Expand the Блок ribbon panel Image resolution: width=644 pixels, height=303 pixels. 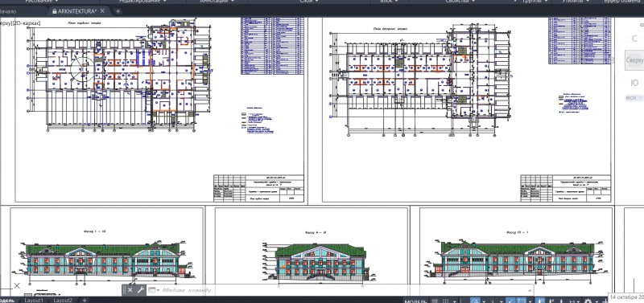pyautogui.click(x=389, y=2)
